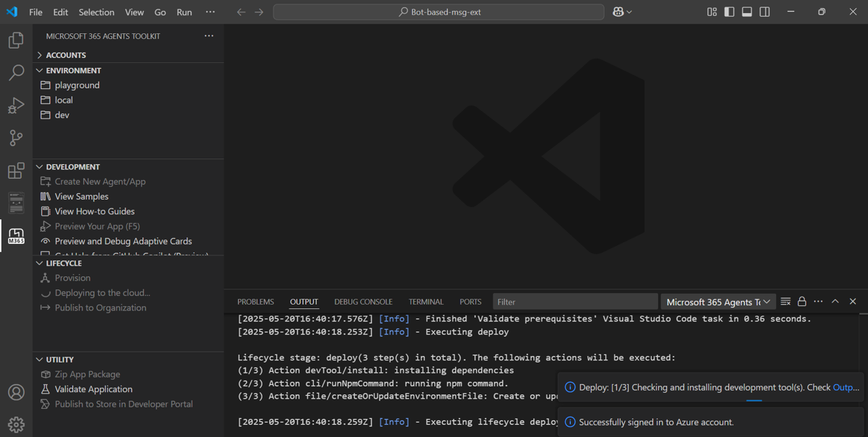The height and width of the screenshot is (437, 868).
Task: Toggle the Secondary Side Bar
Action: 765,12
